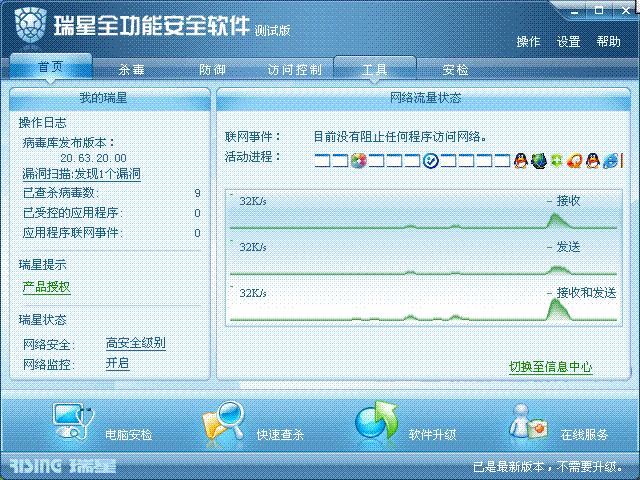The width and height of the screenshot is (640, 480).
Task: Click the 活动进程 label
Action: [x=253, y=157]
